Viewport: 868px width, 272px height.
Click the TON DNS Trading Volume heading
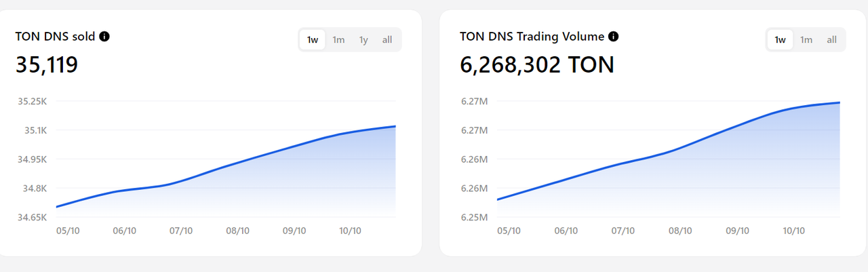[x=532, y=37]
